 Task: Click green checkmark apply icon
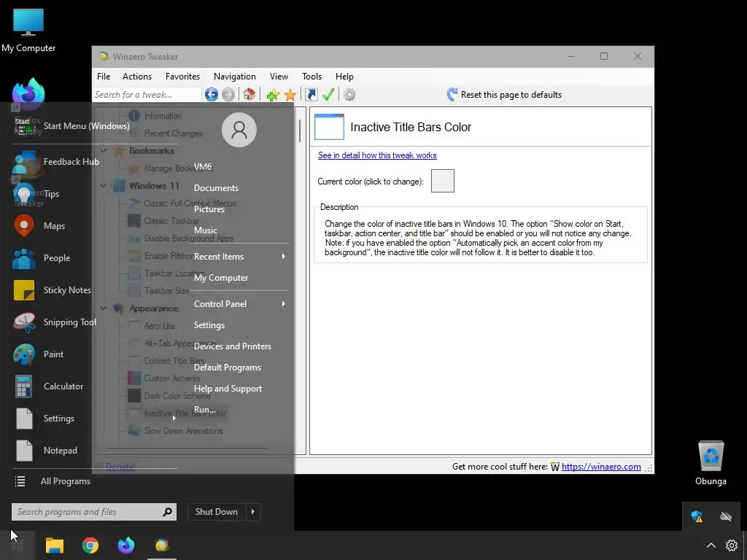328,94
